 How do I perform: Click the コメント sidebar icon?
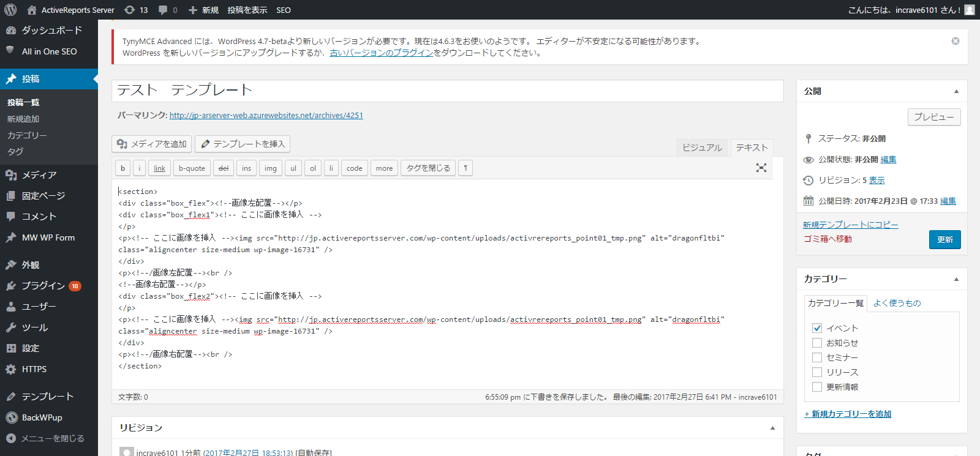click(x=11, y=217)
